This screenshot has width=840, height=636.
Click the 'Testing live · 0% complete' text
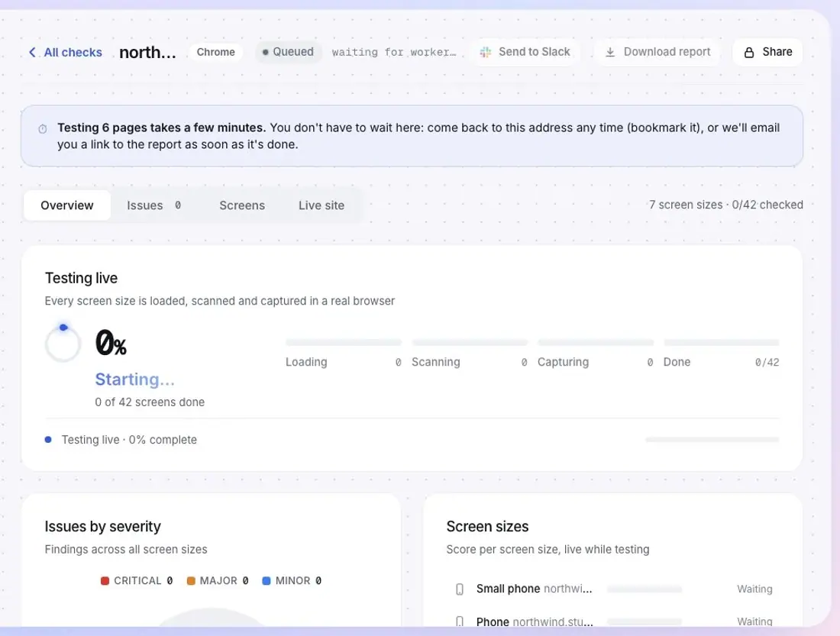pyautogui.click(x=129, y=440)
